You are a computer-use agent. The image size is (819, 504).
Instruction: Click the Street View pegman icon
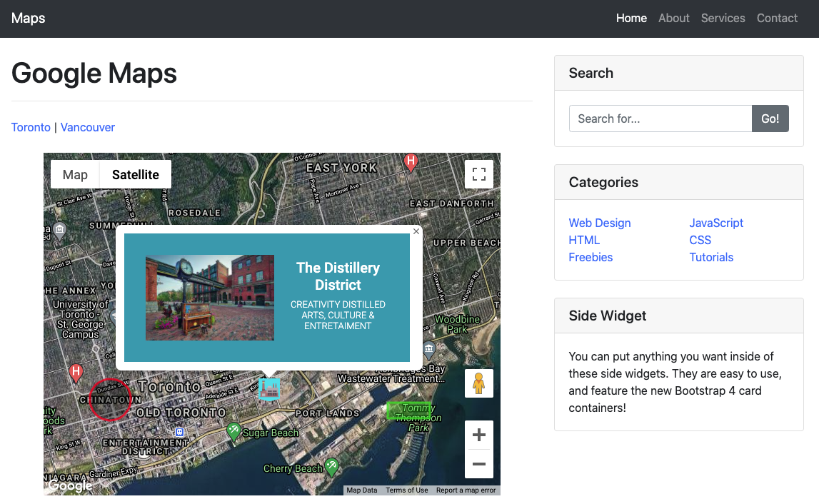(x=478, y=383)
